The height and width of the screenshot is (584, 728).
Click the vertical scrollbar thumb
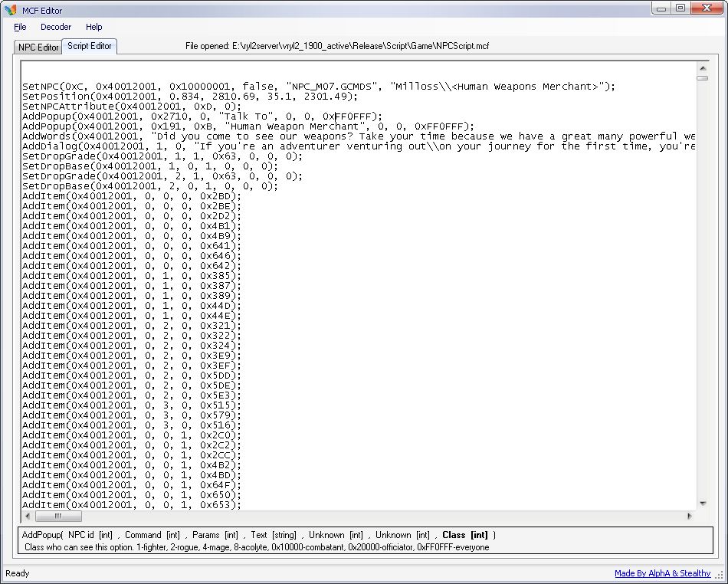(x=703, y=77)
